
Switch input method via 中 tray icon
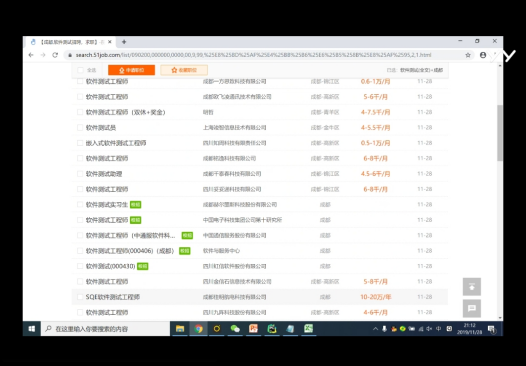pyautogui.click(x=438, y=329)
